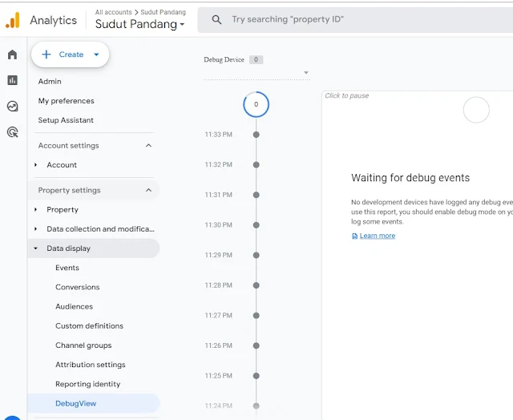Open the Conversions menu item

[78, 287]
